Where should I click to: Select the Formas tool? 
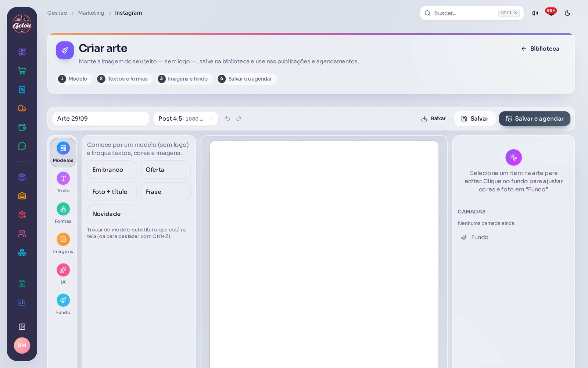63,213
